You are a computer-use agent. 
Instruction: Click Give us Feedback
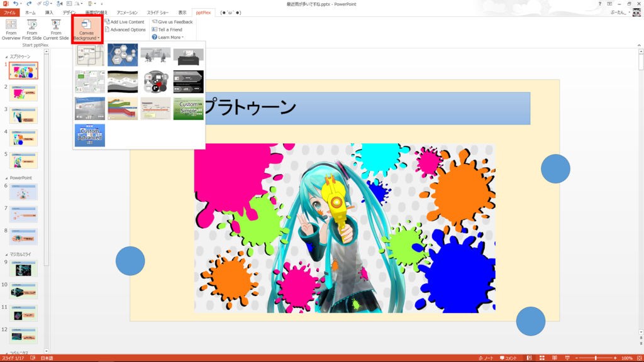(x=172, y=22)
